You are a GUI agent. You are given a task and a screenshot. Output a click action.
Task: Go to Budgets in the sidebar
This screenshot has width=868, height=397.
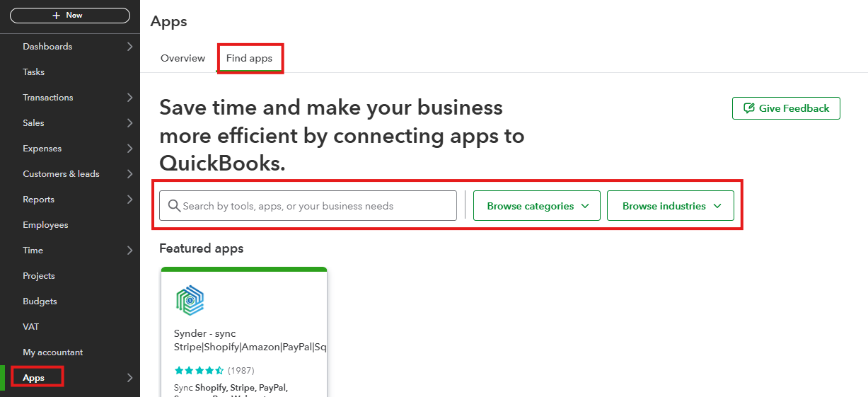(x=40, y=301)
